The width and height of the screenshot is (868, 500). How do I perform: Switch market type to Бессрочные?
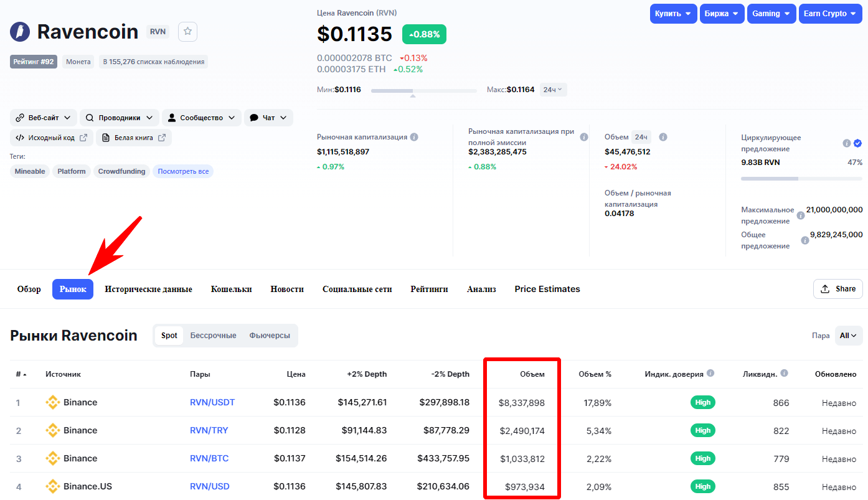(x=213, y=336)
